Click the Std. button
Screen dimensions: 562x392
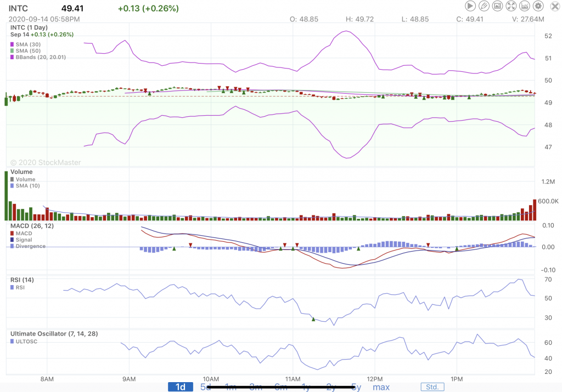coord(432,387)
